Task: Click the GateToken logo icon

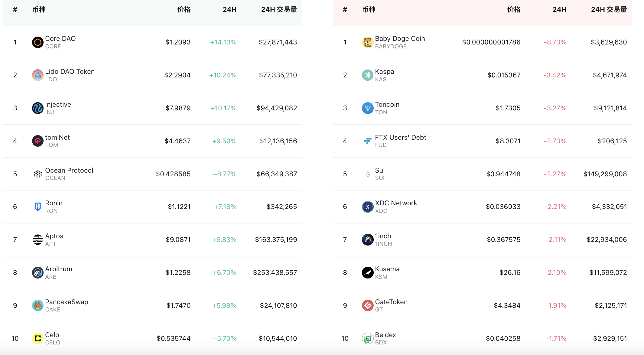Action: [x=368, y=306]
